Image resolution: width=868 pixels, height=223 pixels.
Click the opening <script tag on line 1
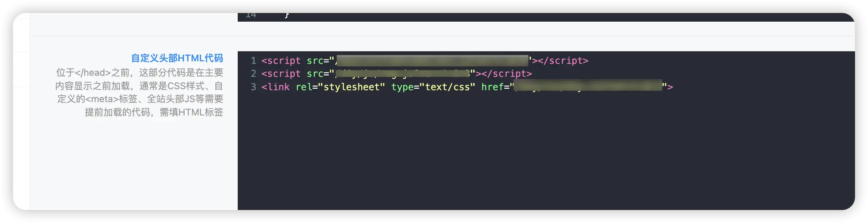click(x=281, y=61)
